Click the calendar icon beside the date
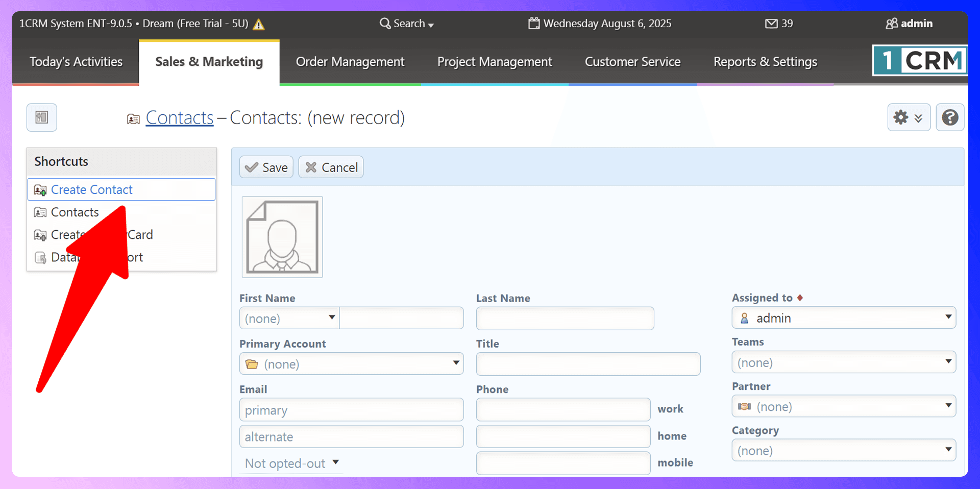This screenshot has width=980, height=489. click(x=534, y=23)
